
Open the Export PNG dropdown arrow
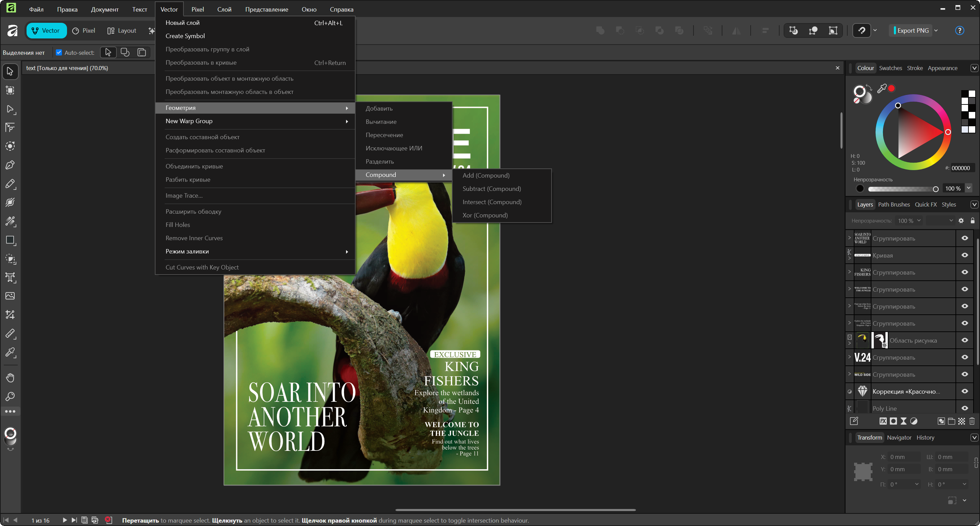[x=936, y=31]
